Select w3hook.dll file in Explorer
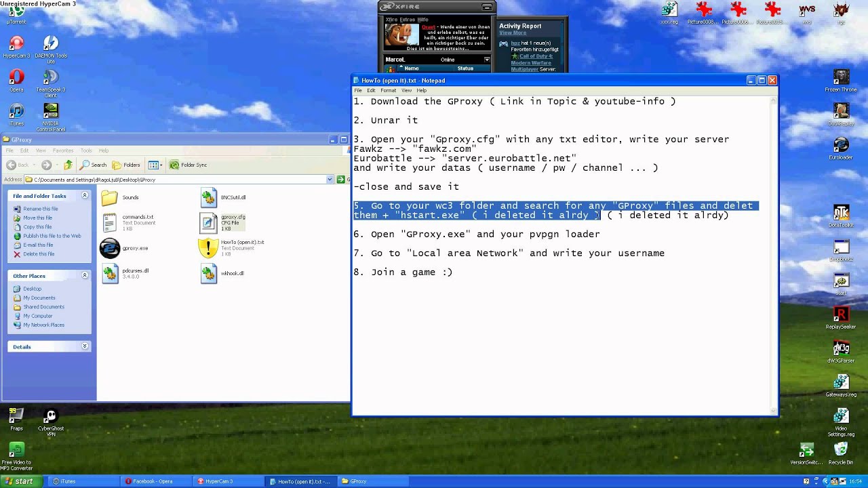The width and height of the screenshot is (868, 488). (x=222, y=273)
